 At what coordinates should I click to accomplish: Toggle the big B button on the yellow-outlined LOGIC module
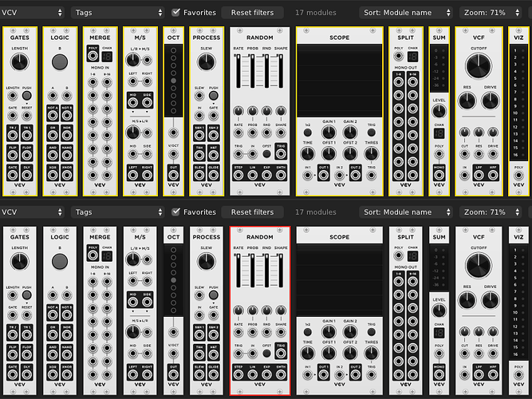pyautogui.click(x=60, y=62)
